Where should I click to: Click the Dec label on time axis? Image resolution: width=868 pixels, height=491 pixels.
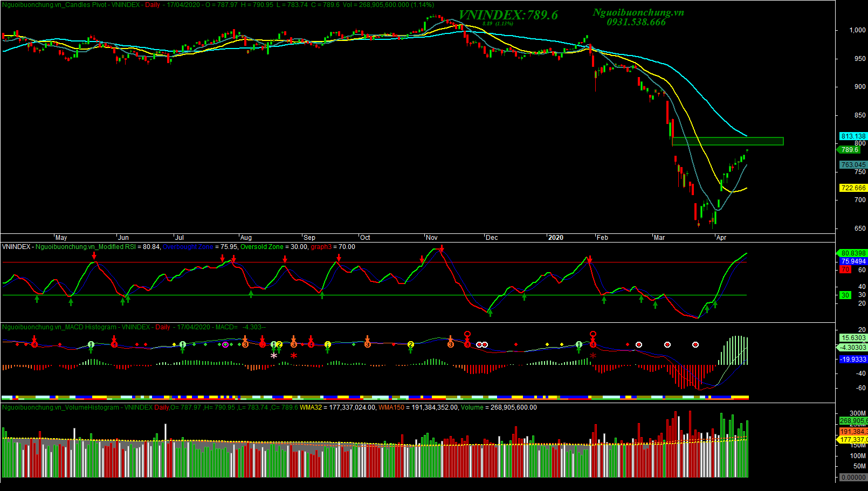[x=492, y=238]
